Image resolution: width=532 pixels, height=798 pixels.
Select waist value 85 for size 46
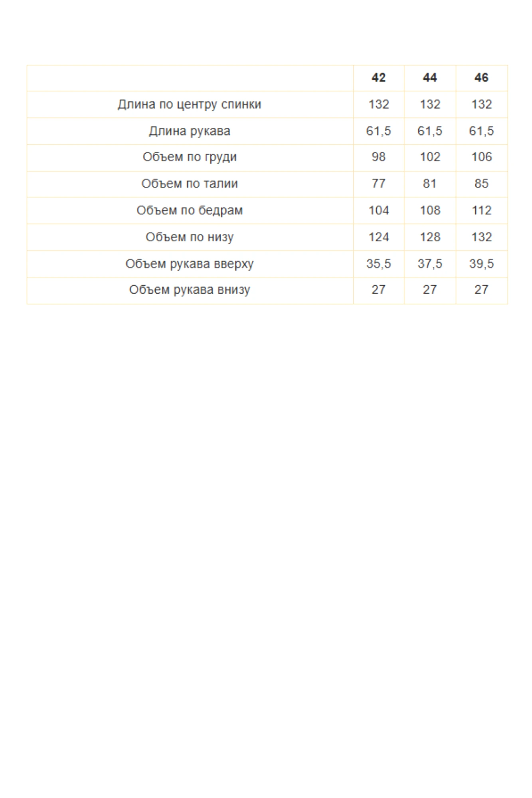pos(481,184)
